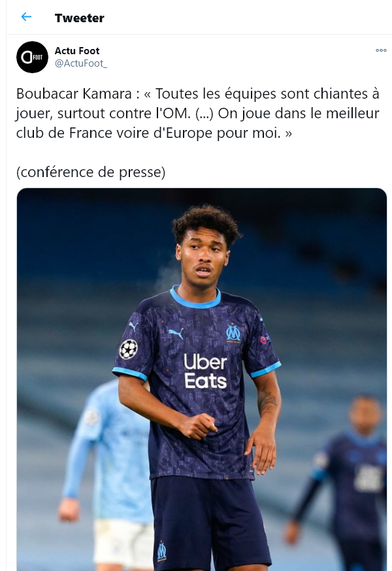Open the @ActuFoot_ handle link

click(x=81, y=63)
